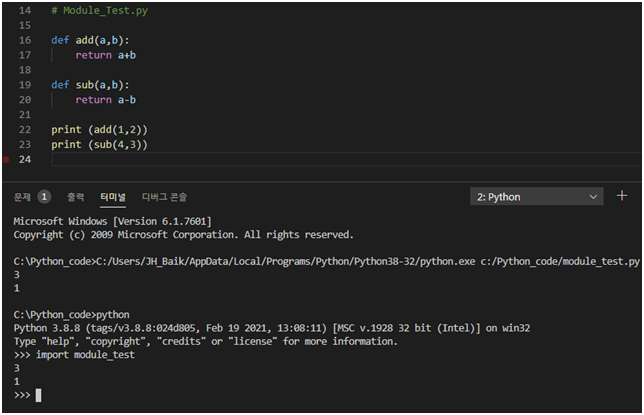Select the 터미널 (Terminal) tab
This screenshot has width=644, height=415.
click(x=113, y=197)
